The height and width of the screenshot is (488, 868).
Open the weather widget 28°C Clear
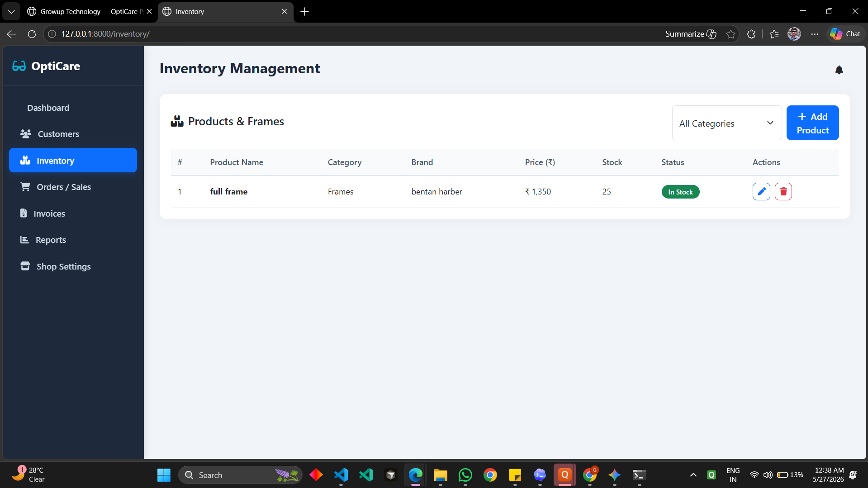point(28,475)
